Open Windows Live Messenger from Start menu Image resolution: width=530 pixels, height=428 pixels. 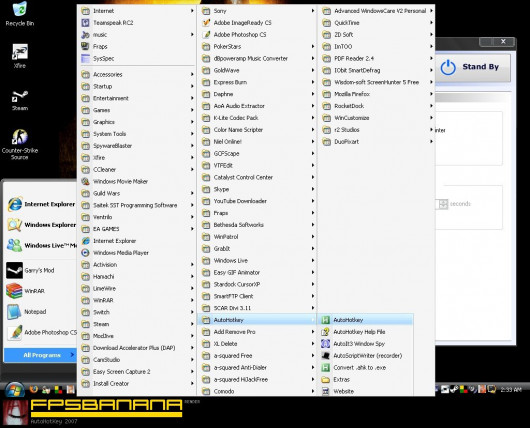[x=41, y=245]
